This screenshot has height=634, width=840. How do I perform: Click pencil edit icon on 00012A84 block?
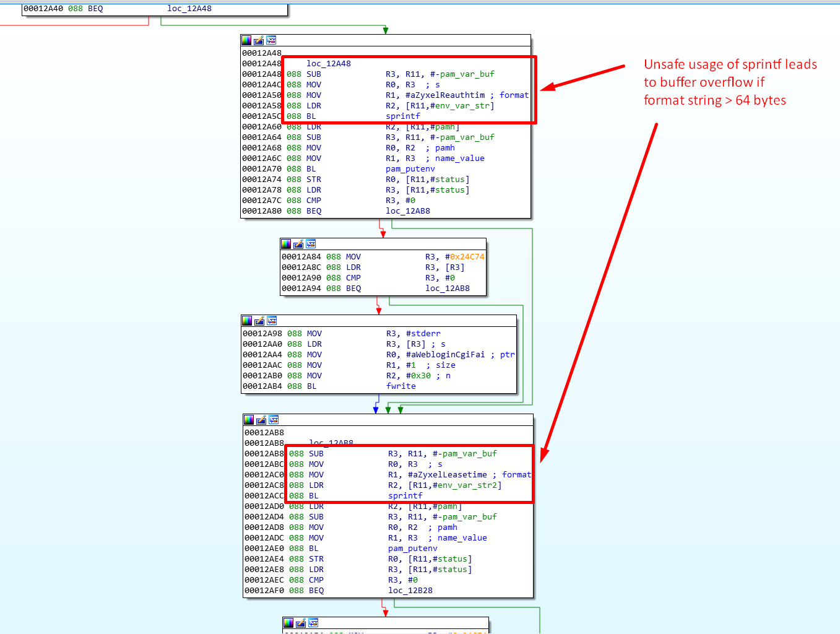298,244
